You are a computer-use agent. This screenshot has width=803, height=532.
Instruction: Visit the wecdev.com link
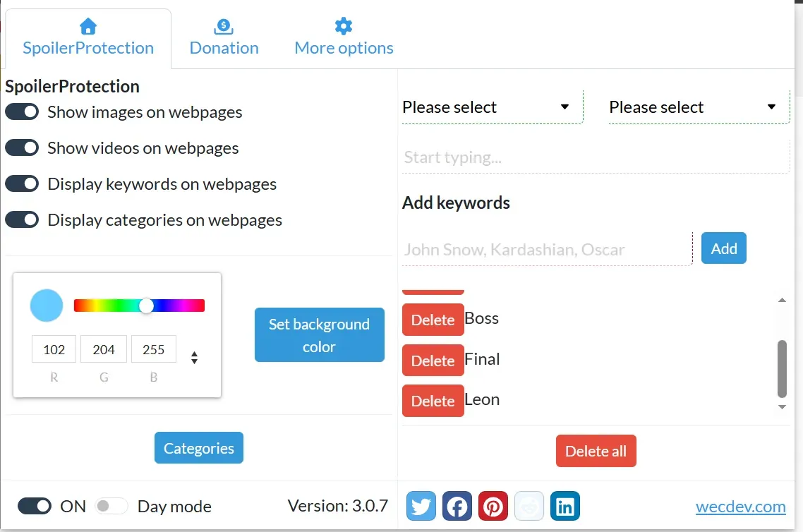point(740,506)
